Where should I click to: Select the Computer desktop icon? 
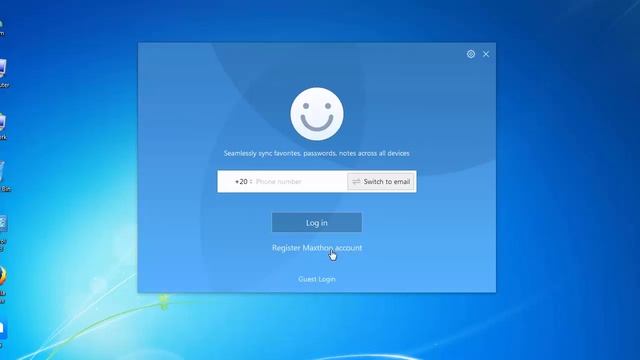tap(3, 73)
